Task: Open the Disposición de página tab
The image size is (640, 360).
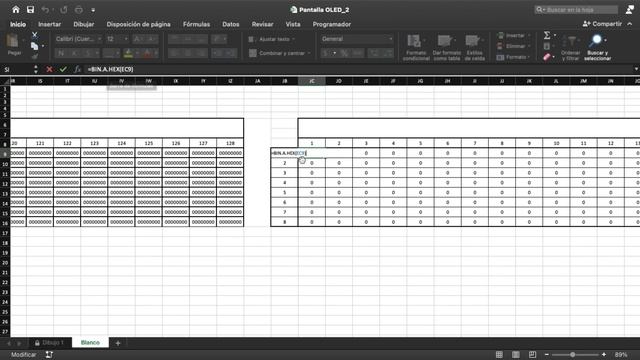Action: click(x=138, y=24)
